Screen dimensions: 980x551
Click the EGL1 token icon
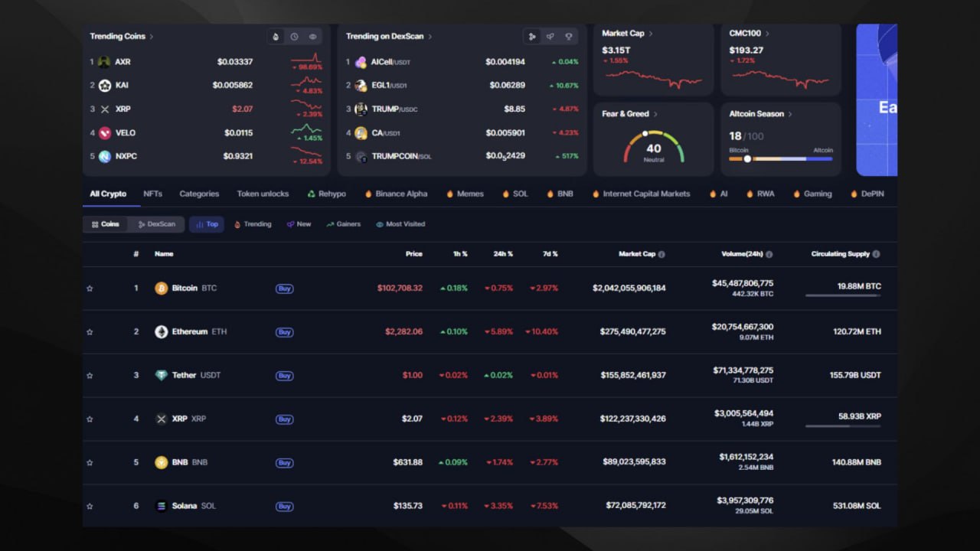361,86
